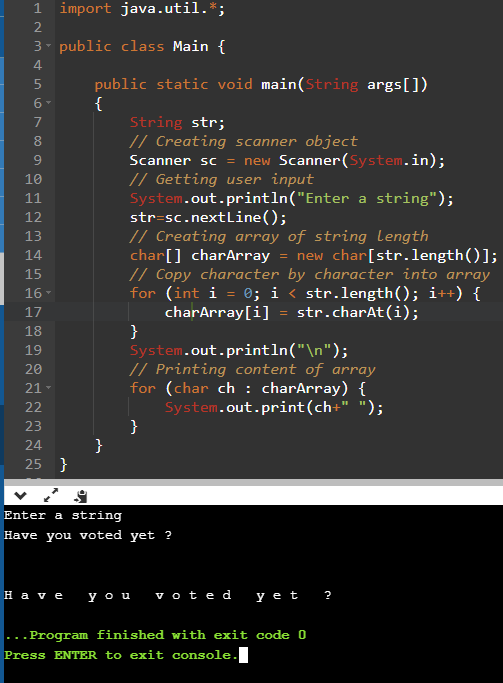Click 'Program finished with exit code 0' message
503x683 pixels.
tap(155, 635)
